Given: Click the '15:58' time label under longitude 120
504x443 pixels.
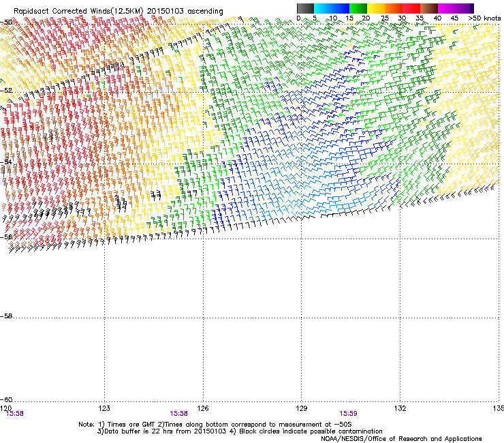Looking at the screenshot, I should point(15,414).
